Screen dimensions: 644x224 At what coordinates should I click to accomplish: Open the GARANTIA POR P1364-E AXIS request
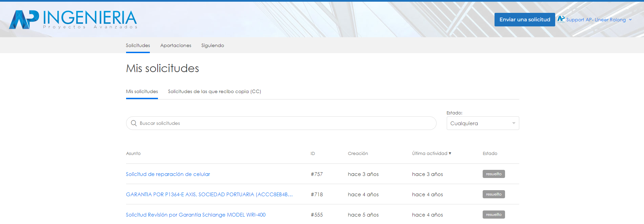point(209,194)
